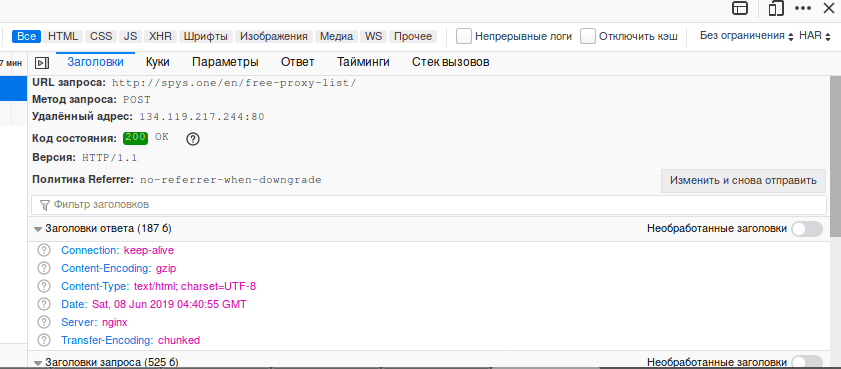Toggle the request list pane icon
This screenshot has width=841, height=369.
pyautogui.click(x=42, y=63)
